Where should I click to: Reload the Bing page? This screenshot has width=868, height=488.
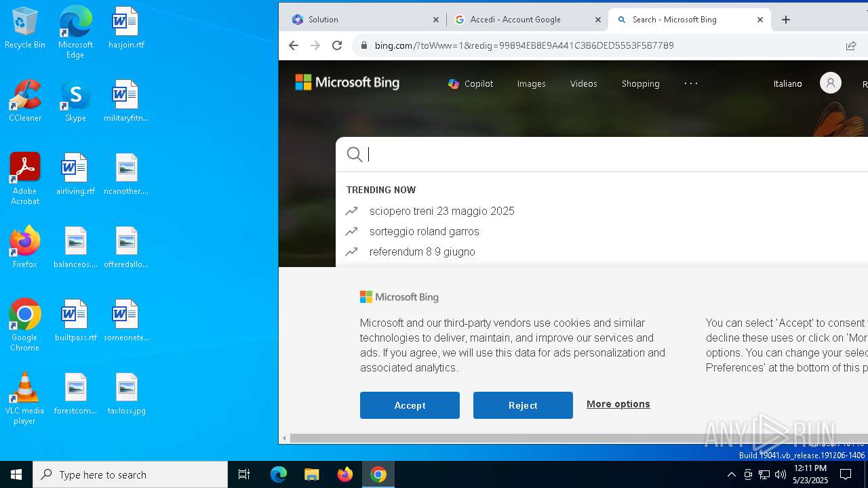[x=337, y=45]
